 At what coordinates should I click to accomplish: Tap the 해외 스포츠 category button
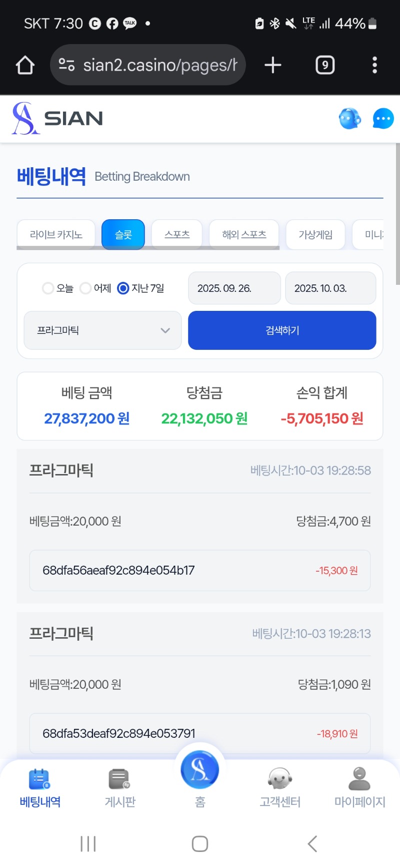[244, 234]
